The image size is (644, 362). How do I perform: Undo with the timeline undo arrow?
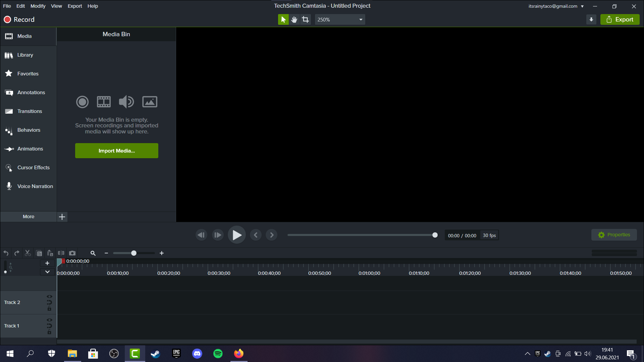[x=6, y=253]
